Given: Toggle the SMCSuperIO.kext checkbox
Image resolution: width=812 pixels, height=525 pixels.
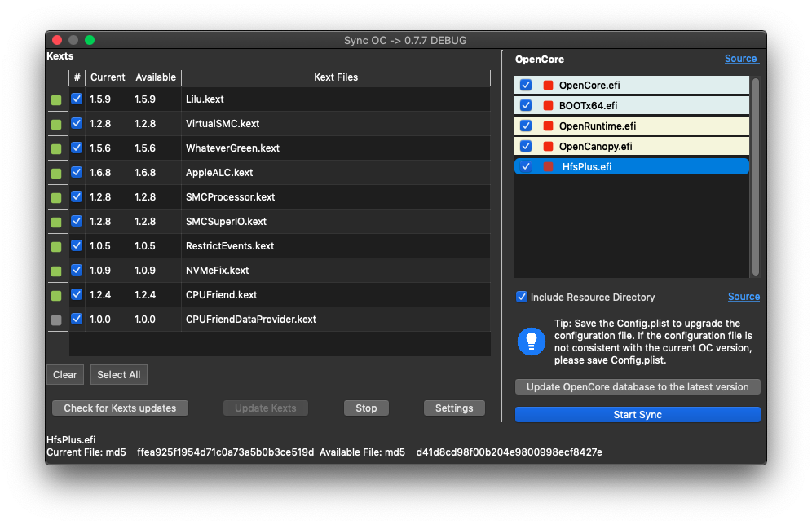Looking at the screenshot, I should coord(77,221).
